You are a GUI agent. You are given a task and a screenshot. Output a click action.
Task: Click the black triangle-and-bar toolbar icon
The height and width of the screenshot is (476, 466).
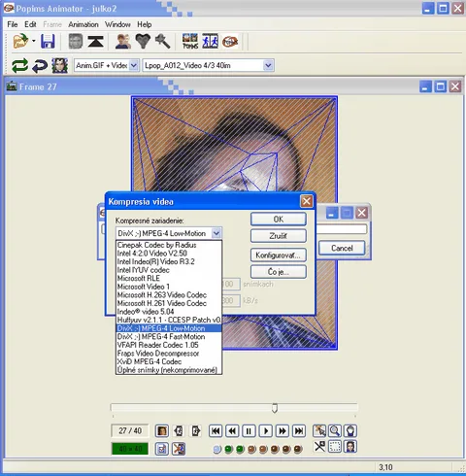tap(95, 42)
